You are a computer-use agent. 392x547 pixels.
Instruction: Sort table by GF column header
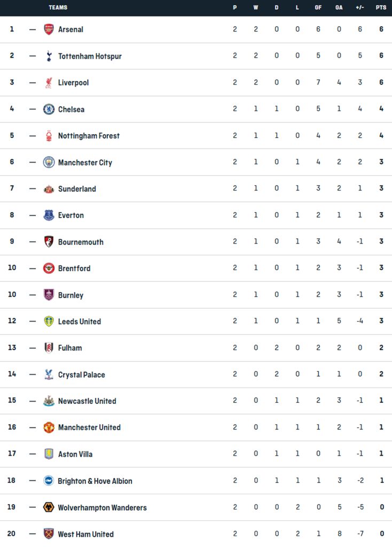tap(318, 7)
